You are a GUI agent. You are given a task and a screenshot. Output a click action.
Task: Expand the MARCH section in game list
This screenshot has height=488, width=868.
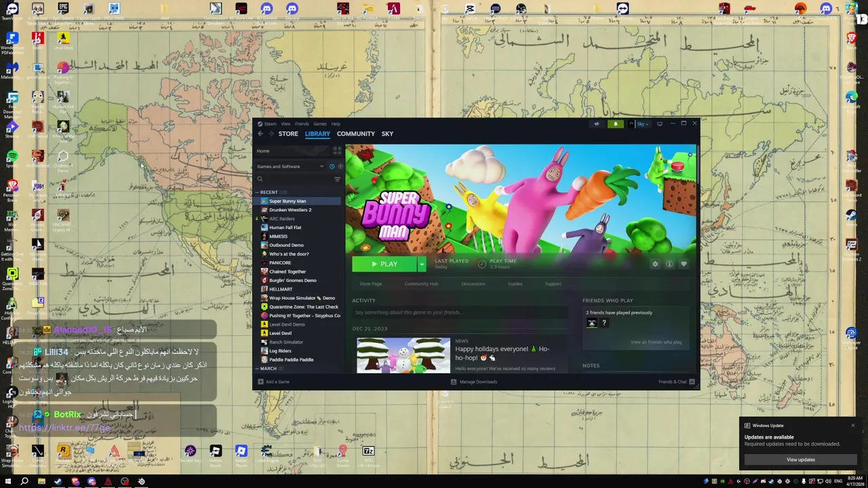(269, 369)
